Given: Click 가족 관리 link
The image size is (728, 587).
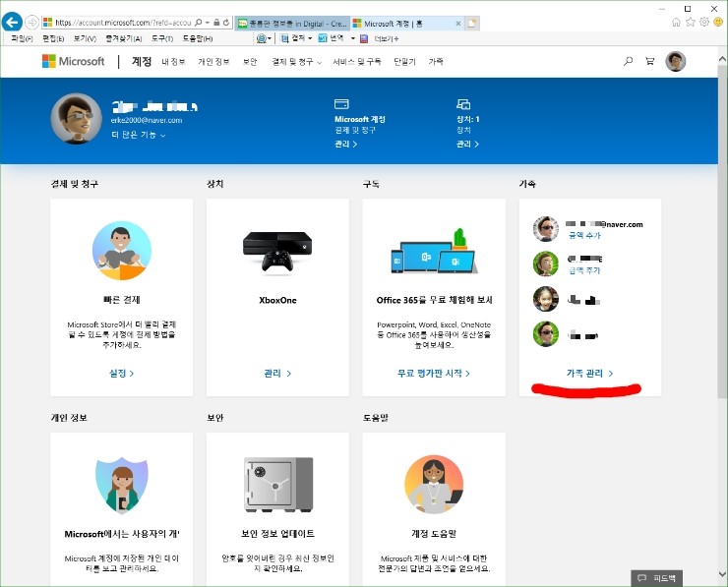Looking at the screenshot, I should [589, 373].
